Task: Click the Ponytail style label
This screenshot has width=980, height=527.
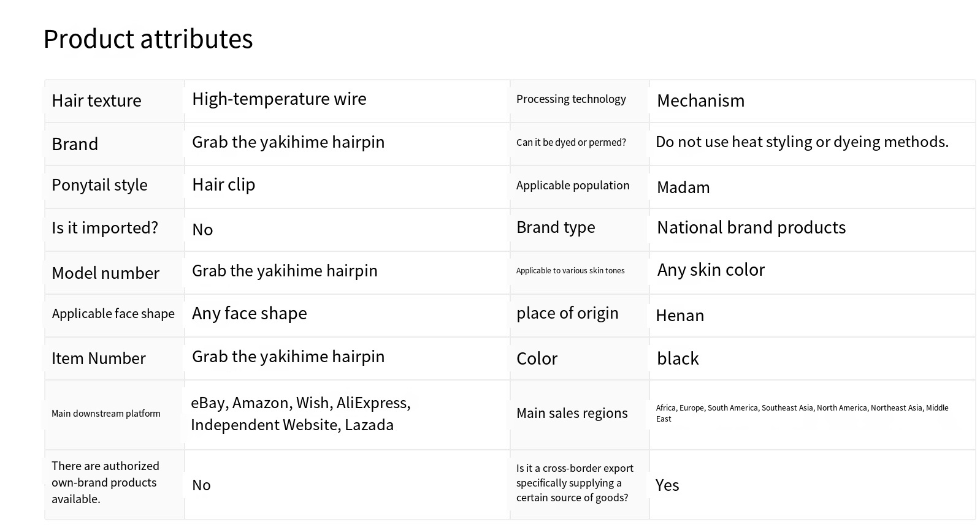Action: tap(99, 185)
